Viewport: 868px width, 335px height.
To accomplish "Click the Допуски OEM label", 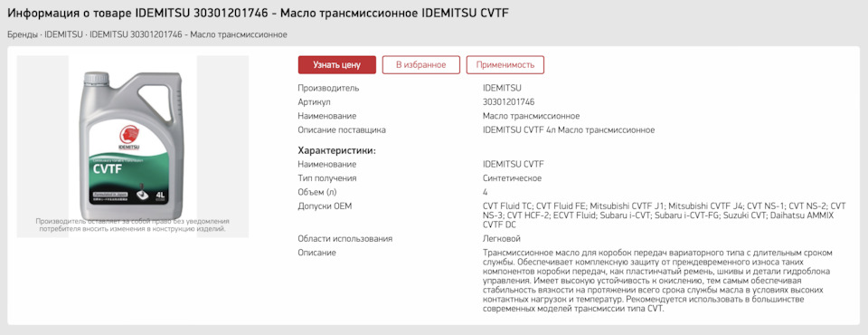I will click(325, 206).
